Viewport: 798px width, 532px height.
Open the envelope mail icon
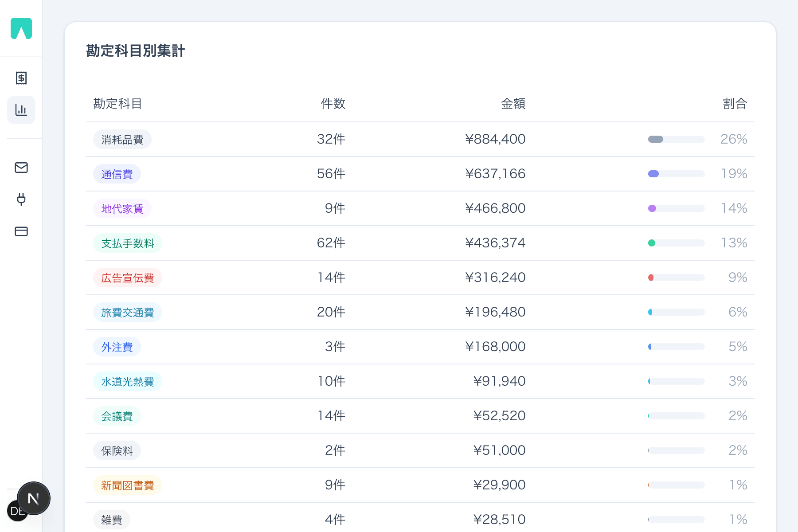(x=21, y=168)
